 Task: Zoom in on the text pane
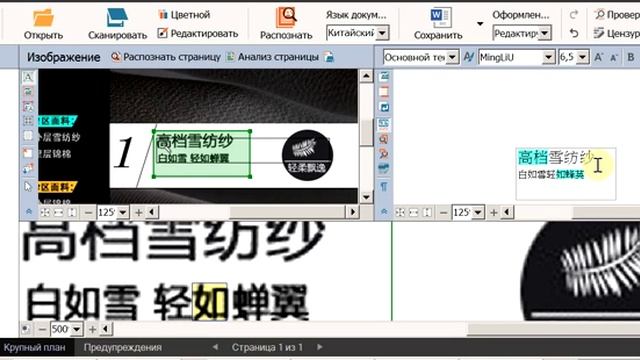click(493, 212)
